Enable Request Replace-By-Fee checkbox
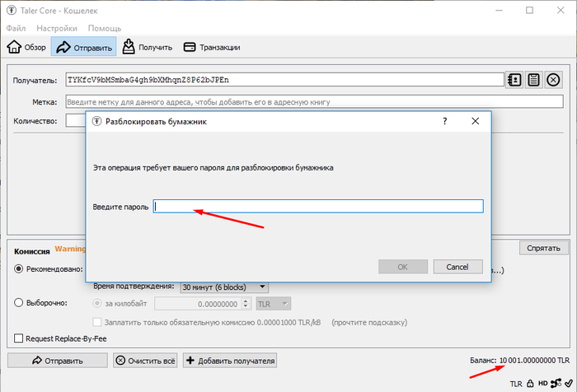This screenshot has width=577, height=392. pos(20,338)
